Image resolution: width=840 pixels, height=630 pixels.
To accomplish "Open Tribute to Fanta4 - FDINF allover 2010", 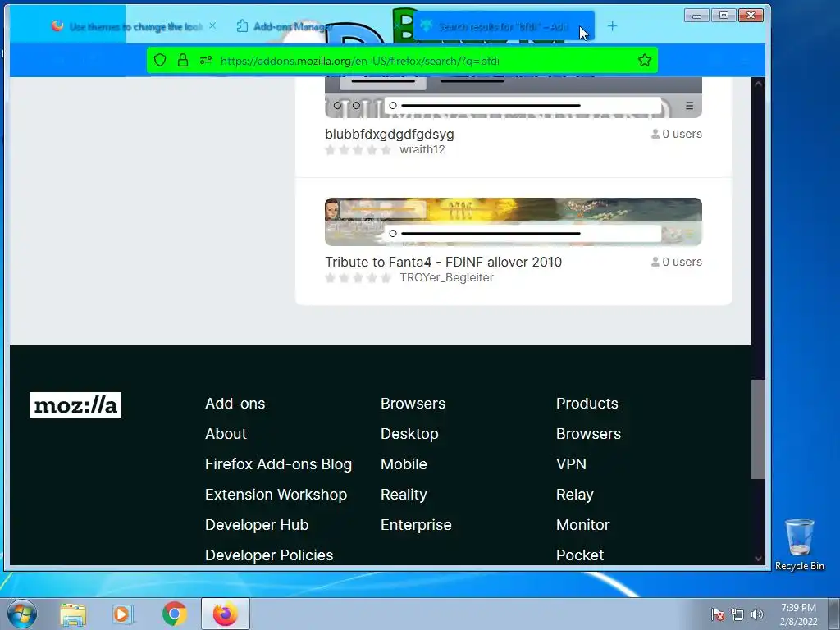I will [x=443, y=262].
